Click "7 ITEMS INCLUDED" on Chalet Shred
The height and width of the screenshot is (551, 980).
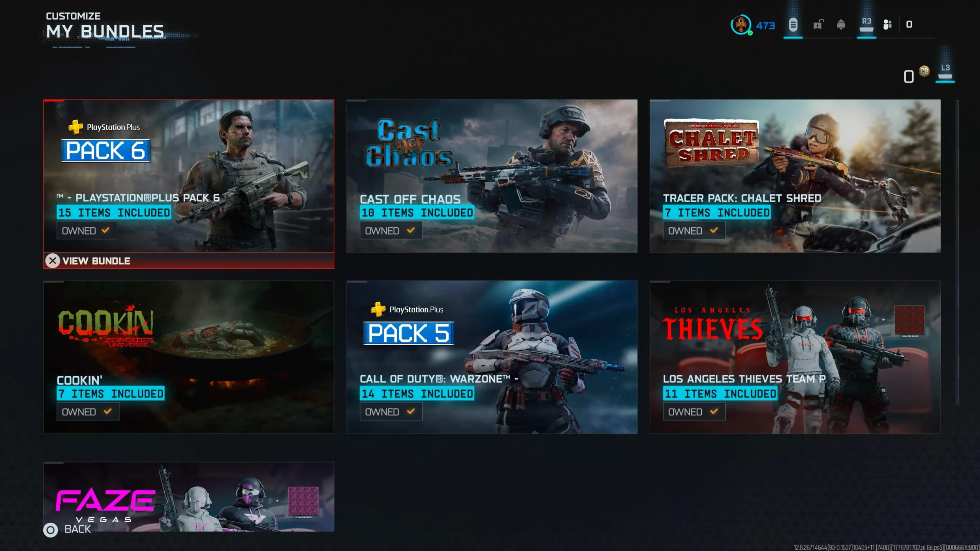717,212
